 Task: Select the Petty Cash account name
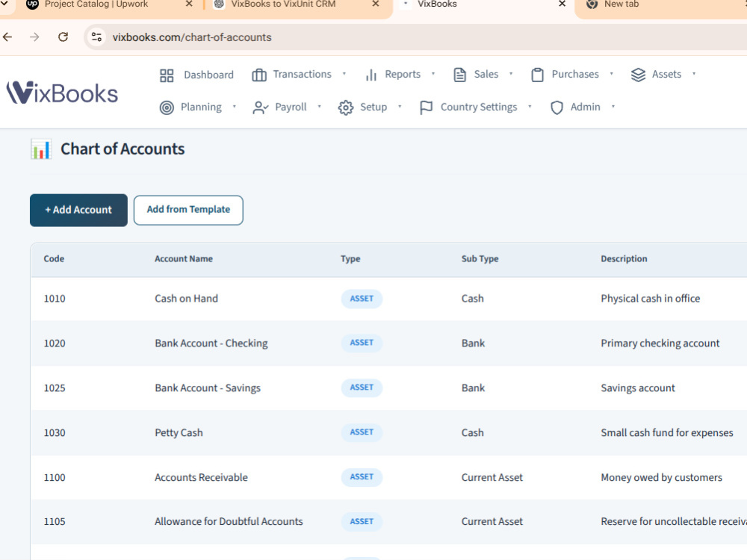179,433
